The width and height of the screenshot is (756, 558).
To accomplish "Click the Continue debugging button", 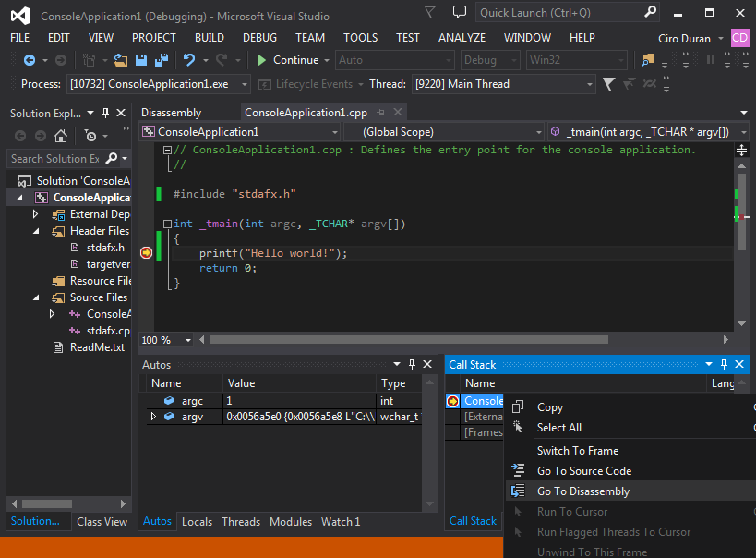I will click(x=288, y=60).
